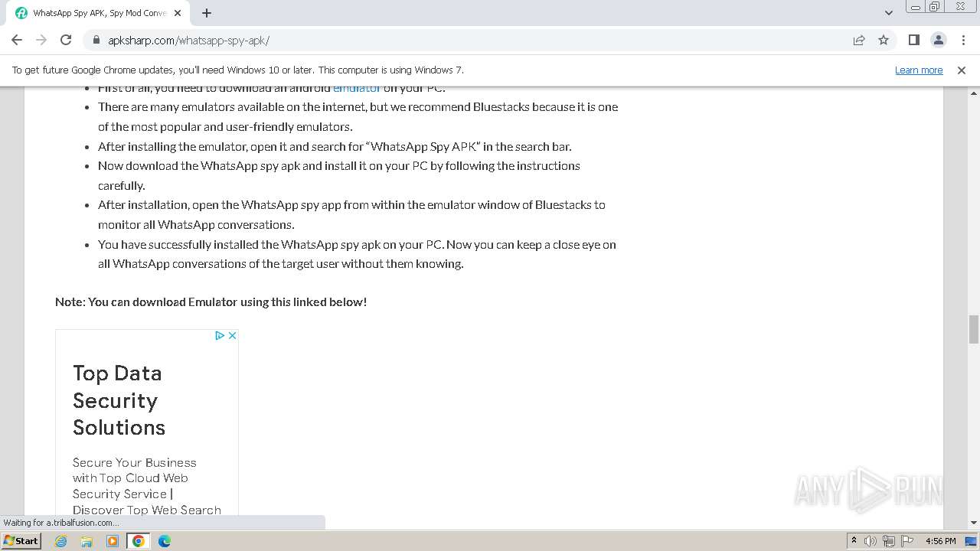Open the Windows Start menu
The image size is (980, 551).
click(21, 540)
